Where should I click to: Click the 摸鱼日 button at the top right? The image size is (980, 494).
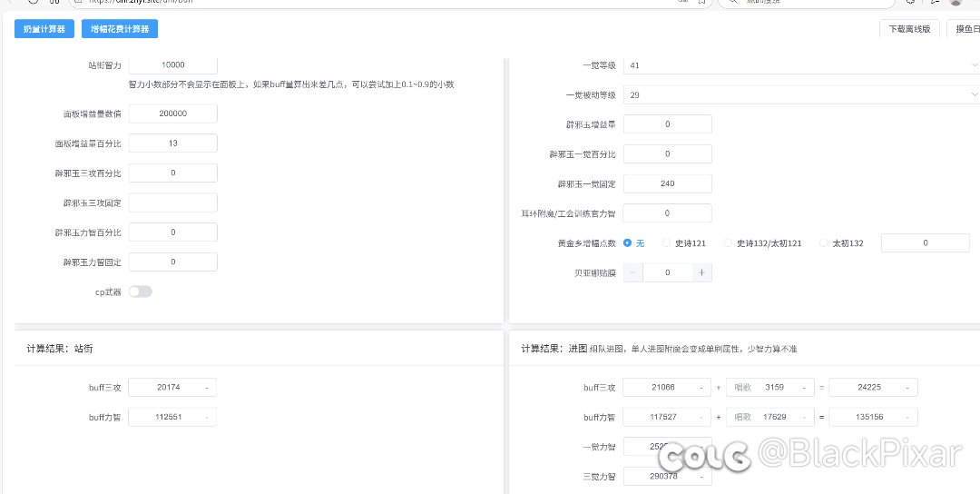pos(964,29)
